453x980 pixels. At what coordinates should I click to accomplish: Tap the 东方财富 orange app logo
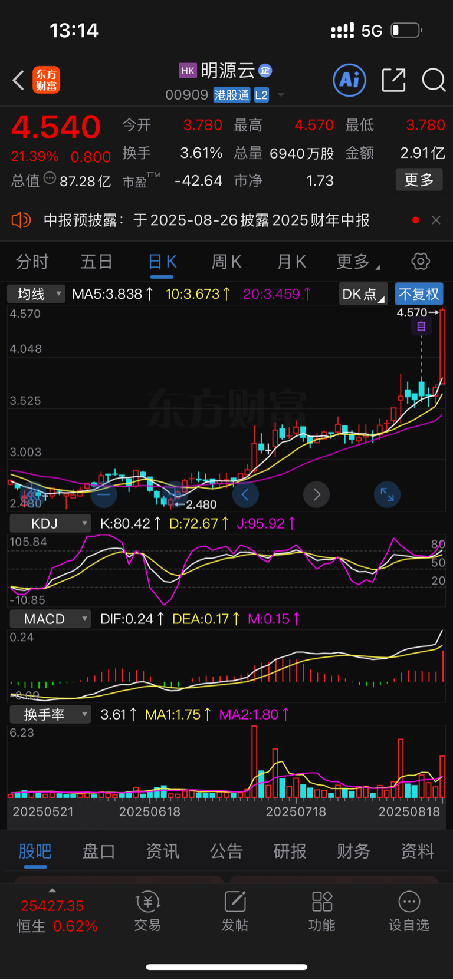pyautogui.click(x=47, y=80)
